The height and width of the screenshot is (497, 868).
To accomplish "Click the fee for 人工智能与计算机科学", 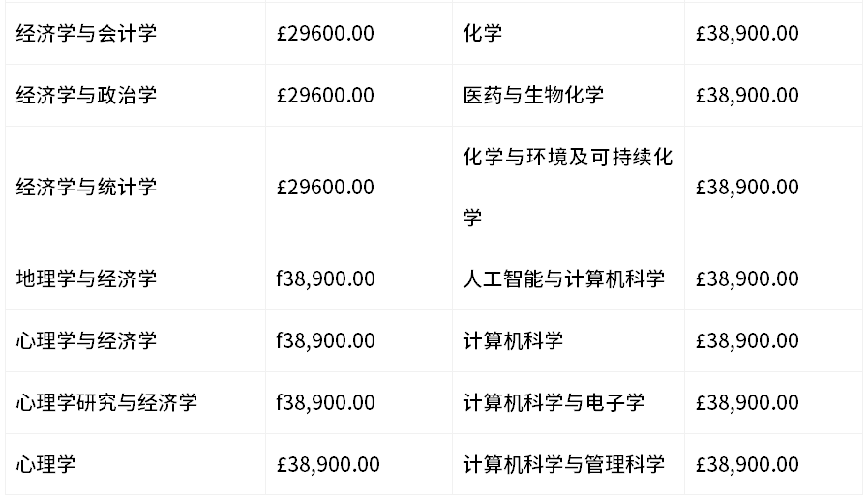I will click(x=747, y=279).
